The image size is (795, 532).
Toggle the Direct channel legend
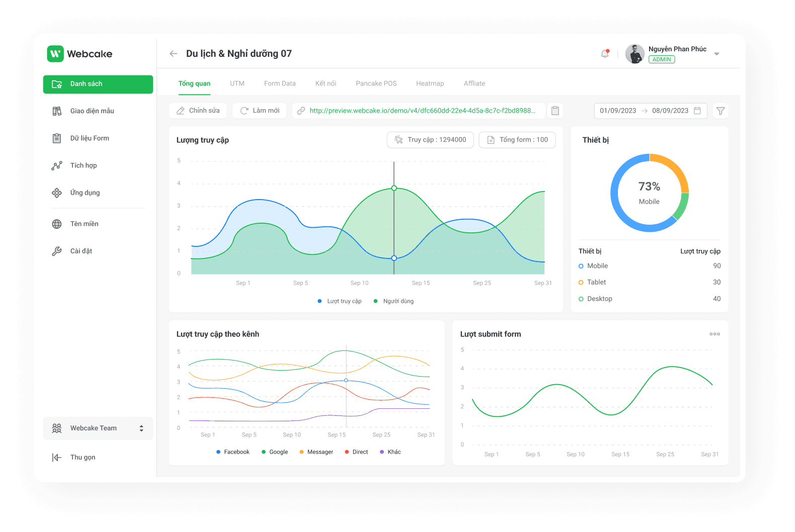(x=356, y=452)
